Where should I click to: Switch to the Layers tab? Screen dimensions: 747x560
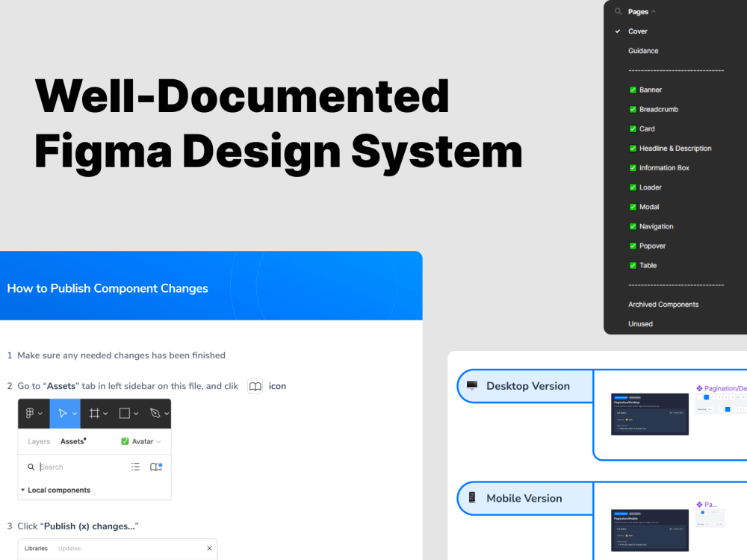[39, 441]
